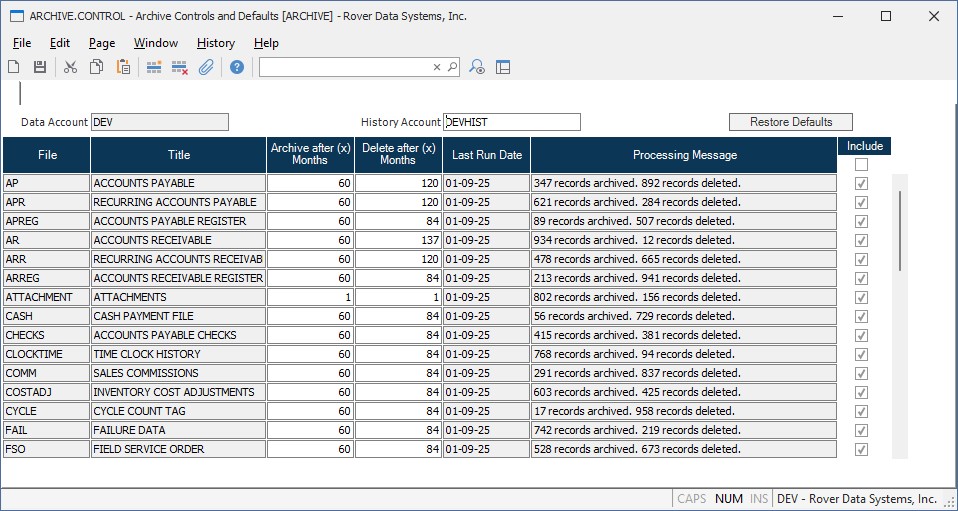Click the Cut scissors icon
Image resolution: width=958 pixels, height=511 pixels.
pos(70,67)
